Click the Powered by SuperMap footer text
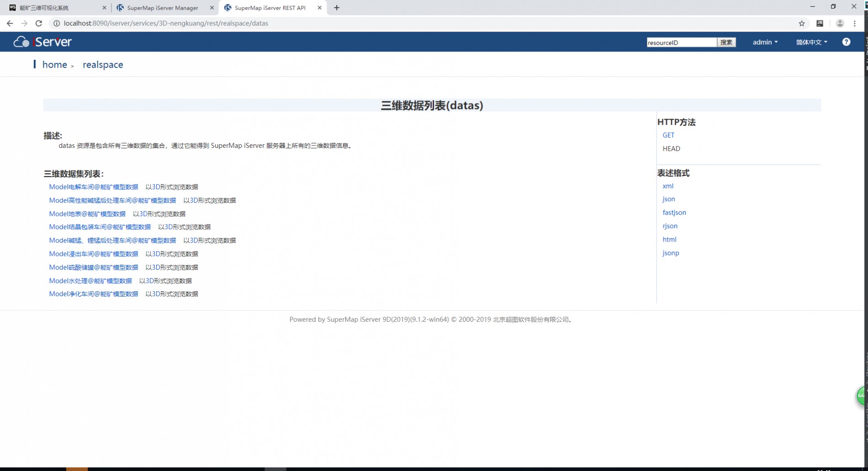The image size is (868, 471). coord(431,319)
